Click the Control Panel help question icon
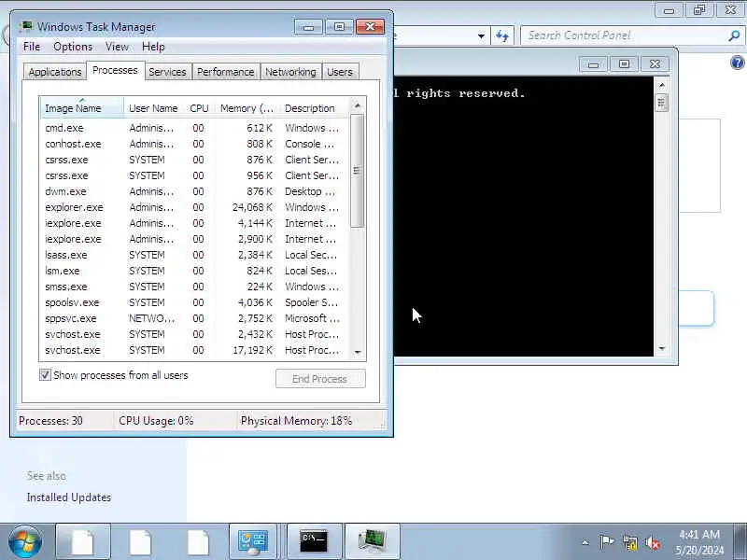Screen dimensions: 747x560 [x=737, y=63]
